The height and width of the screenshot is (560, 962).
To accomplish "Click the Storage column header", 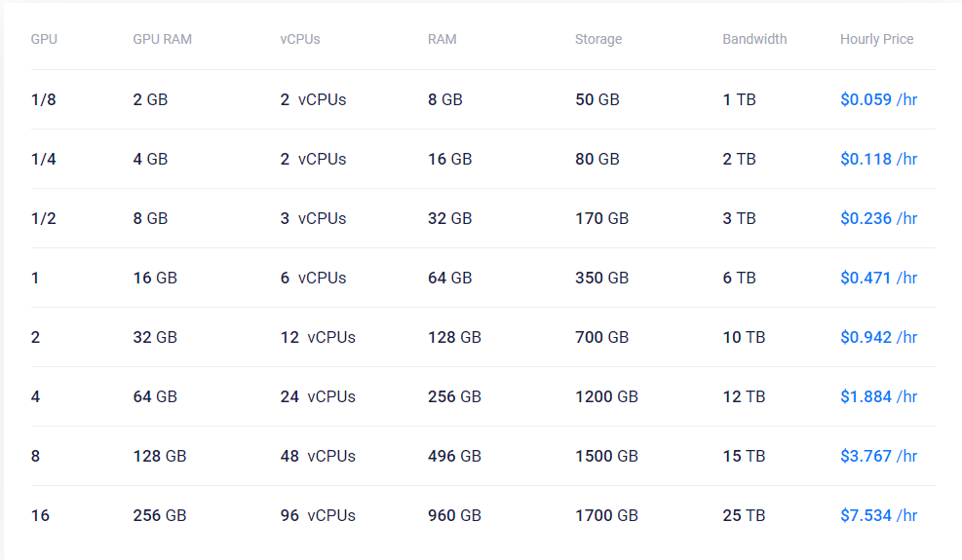I will (x=598, y=39).
